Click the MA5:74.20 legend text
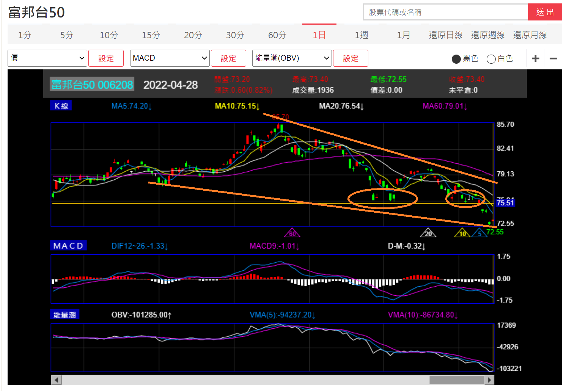 132,106
